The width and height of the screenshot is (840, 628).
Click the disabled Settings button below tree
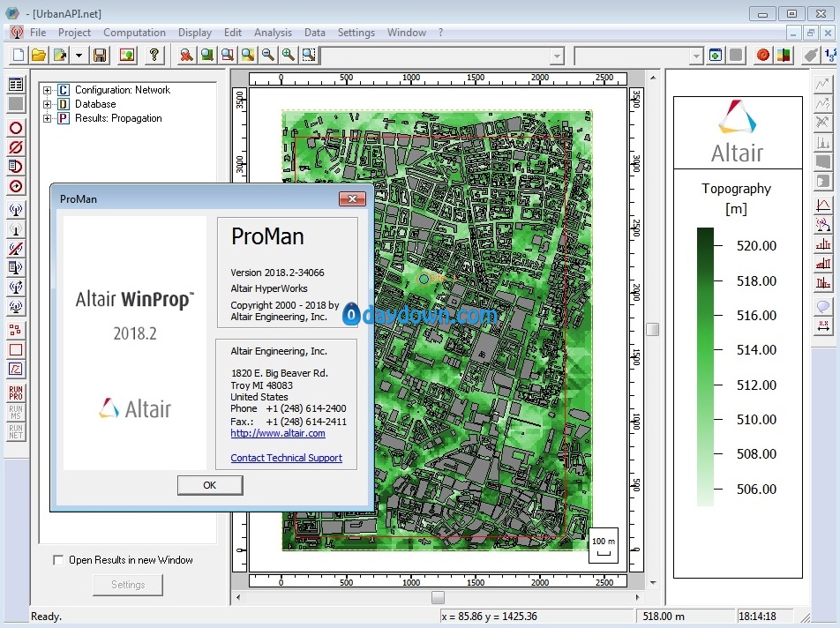pos(128,585)
